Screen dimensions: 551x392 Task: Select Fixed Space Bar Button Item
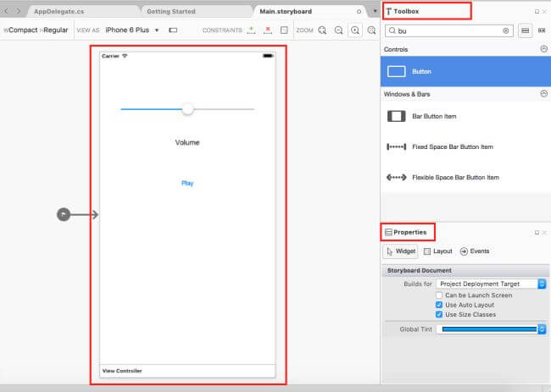465,146
